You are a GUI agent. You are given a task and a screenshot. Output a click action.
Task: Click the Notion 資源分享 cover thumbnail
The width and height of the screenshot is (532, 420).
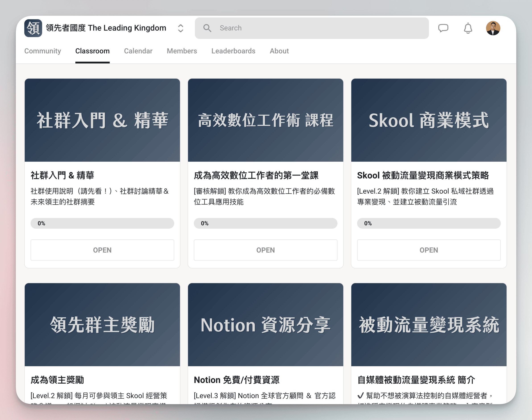(265, 325)
